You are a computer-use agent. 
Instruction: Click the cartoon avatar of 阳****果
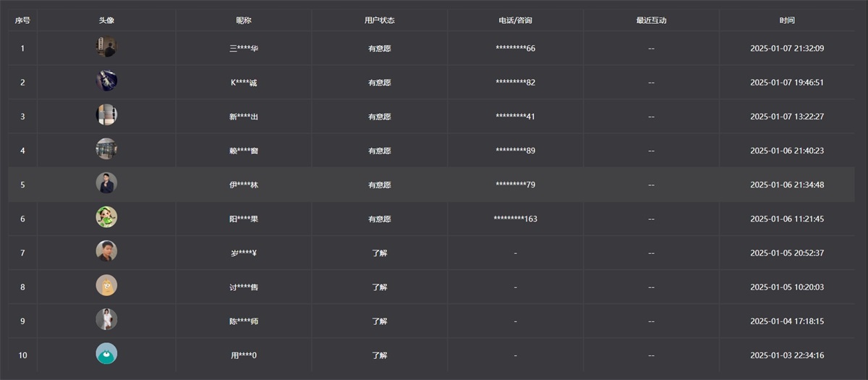[x=106, y=218]
